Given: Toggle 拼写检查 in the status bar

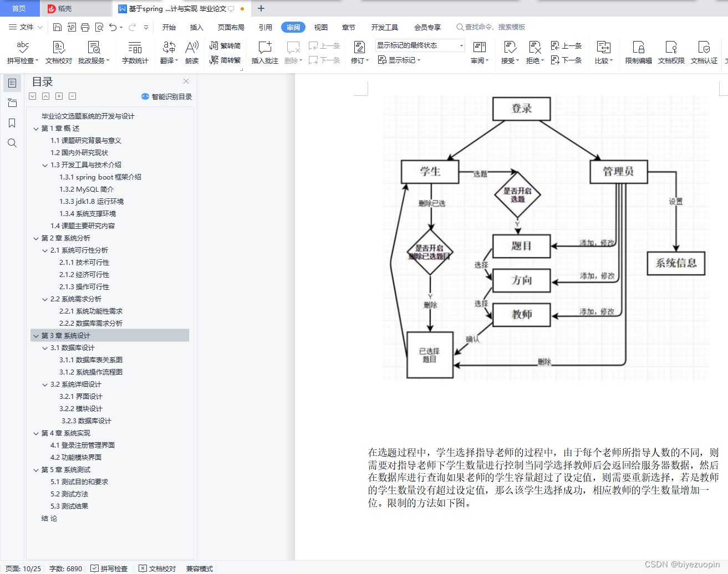Looking at the screenshot, I should [x=109, y=568].
